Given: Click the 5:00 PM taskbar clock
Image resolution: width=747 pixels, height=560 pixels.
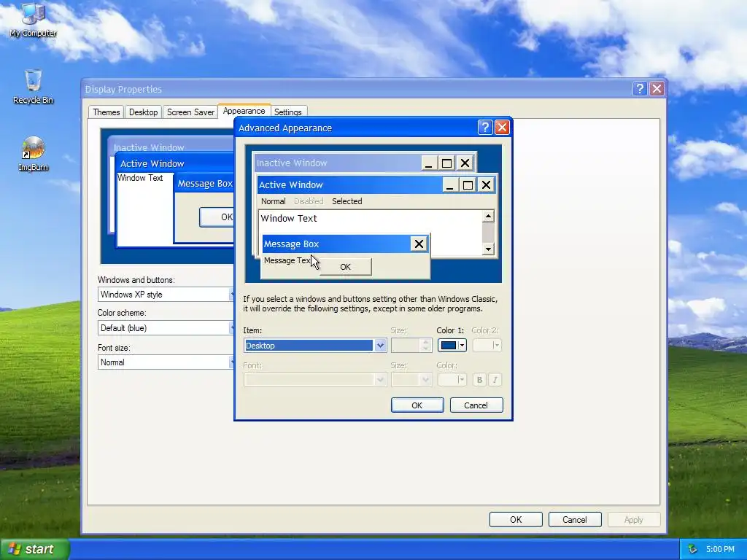Looking at the screenshot, I should click(x=720, y=549).
